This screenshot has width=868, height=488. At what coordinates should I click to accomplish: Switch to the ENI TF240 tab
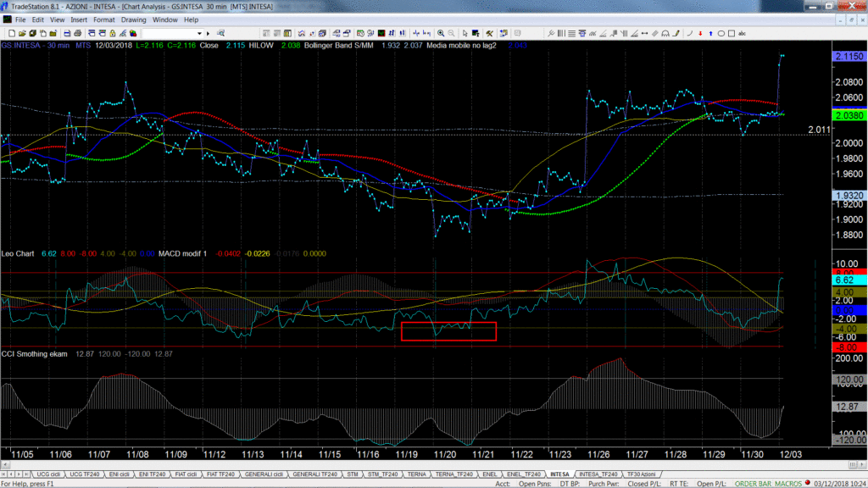pyautogui.click(x=153, y=474)
